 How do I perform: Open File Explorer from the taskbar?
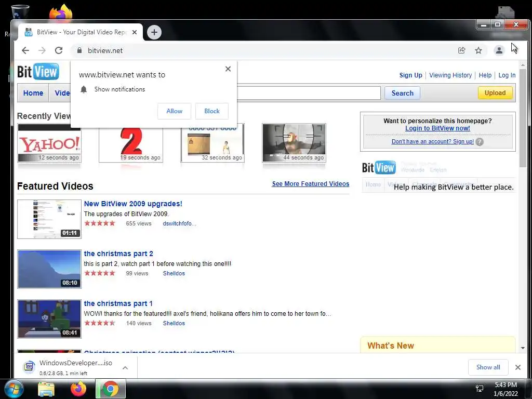[x=46, y=389]
